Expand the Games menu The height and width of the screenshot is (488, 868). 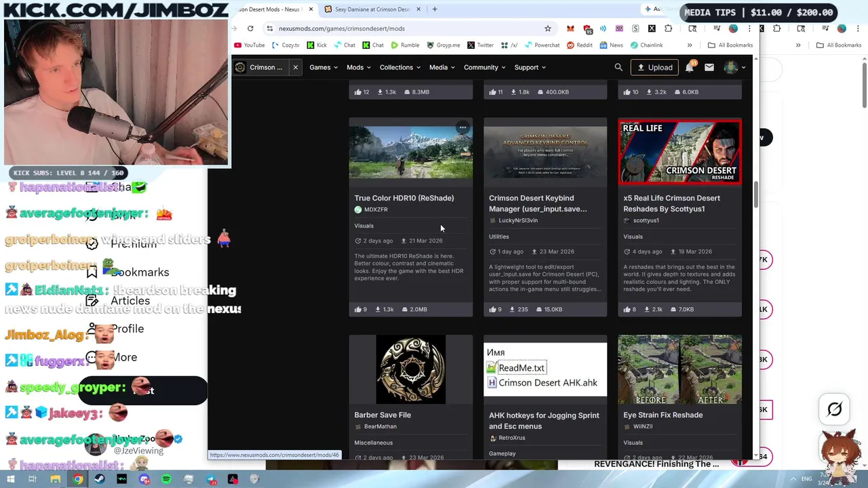(x=323, y=67)
